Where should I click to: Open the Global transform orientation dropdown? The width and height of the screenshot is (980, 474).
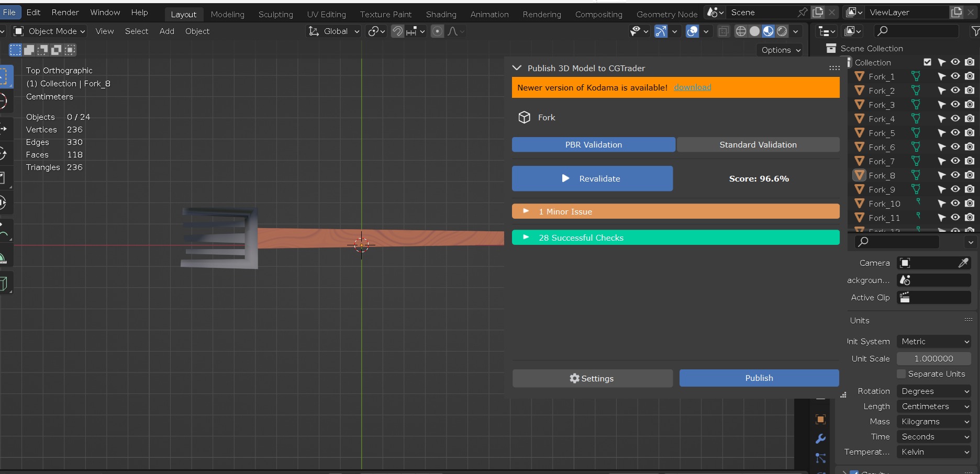[333, 31]
